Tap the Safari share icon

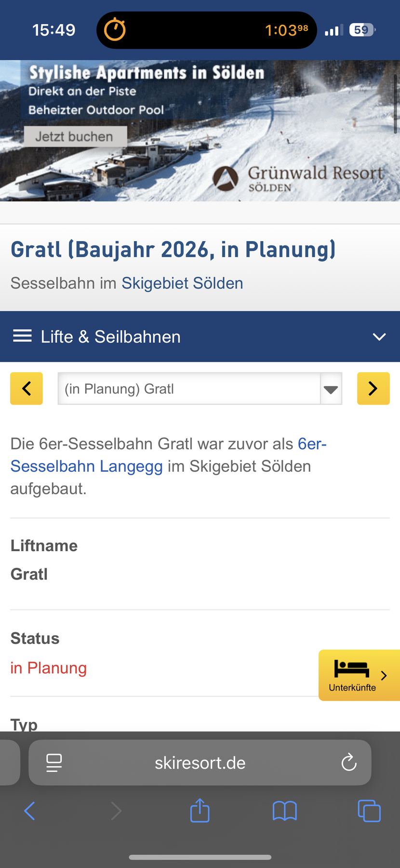tap(200, 811)
